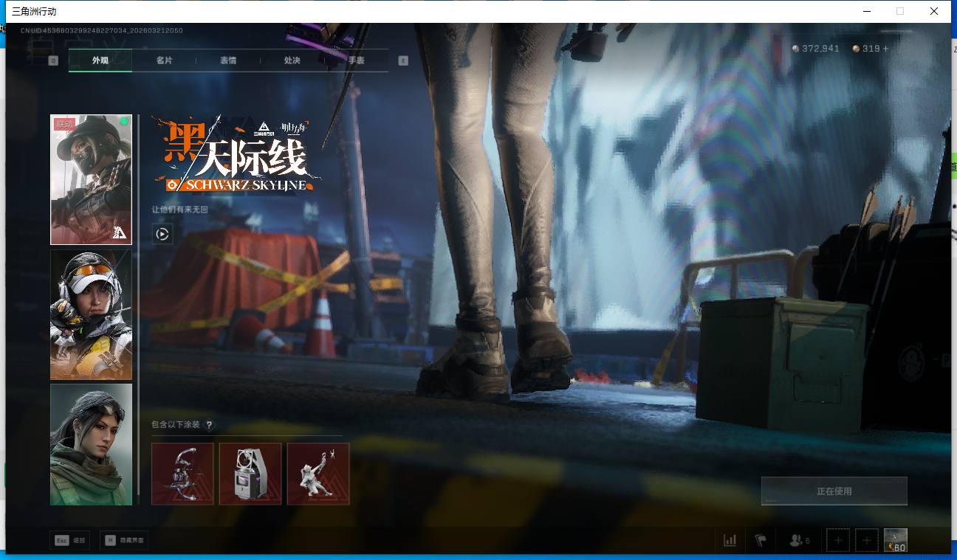Switch to the 外观 tab
Viewport: 957px width, 560px height.
pos(100,61)
